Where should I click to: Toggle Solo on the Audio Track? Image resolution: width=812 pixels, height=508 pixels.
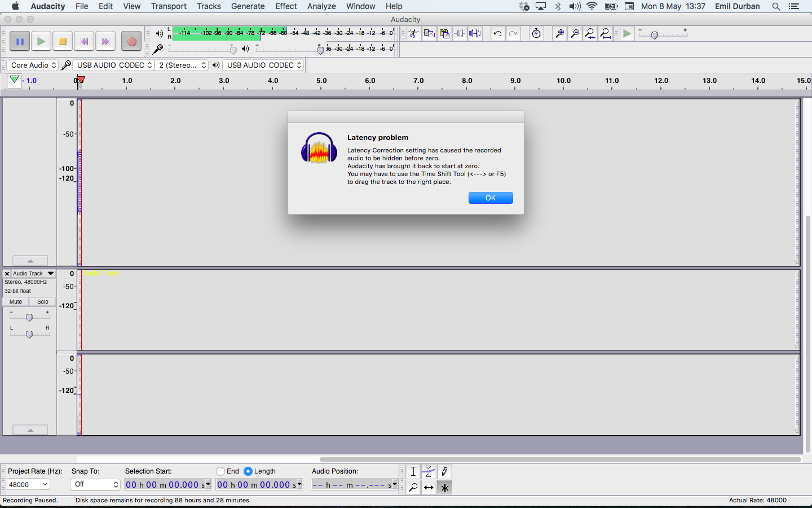[x=43, y=302]
